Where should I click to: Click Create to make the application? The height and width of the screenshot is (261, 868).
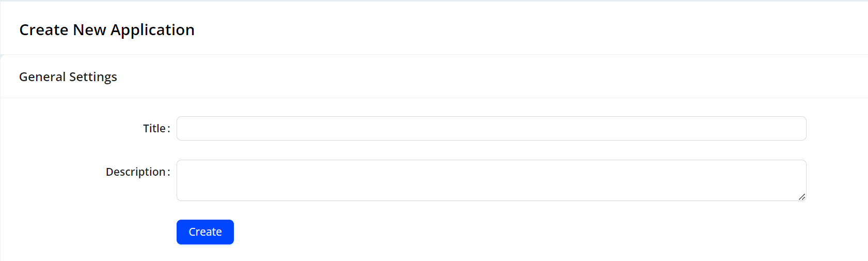[205, 232]
